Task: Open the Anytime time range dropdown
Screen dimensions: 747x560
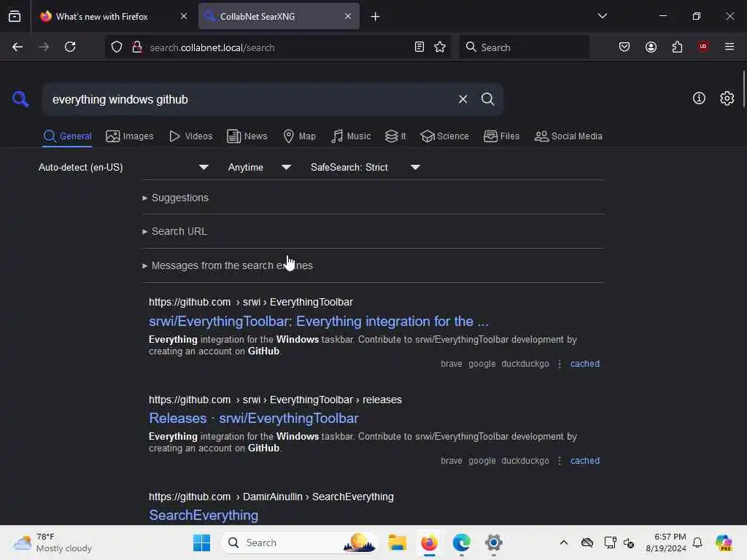Action: point(259,167)
